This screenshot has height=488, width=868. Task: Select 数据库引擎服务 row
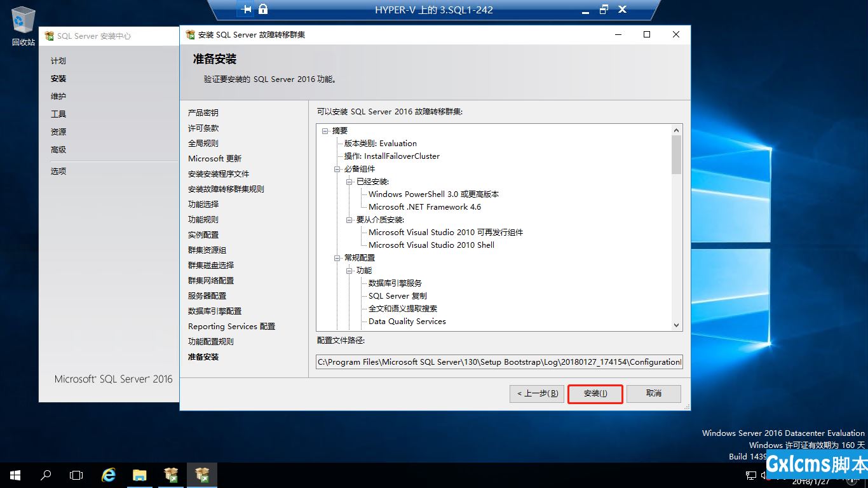click(x=395, y=283)
